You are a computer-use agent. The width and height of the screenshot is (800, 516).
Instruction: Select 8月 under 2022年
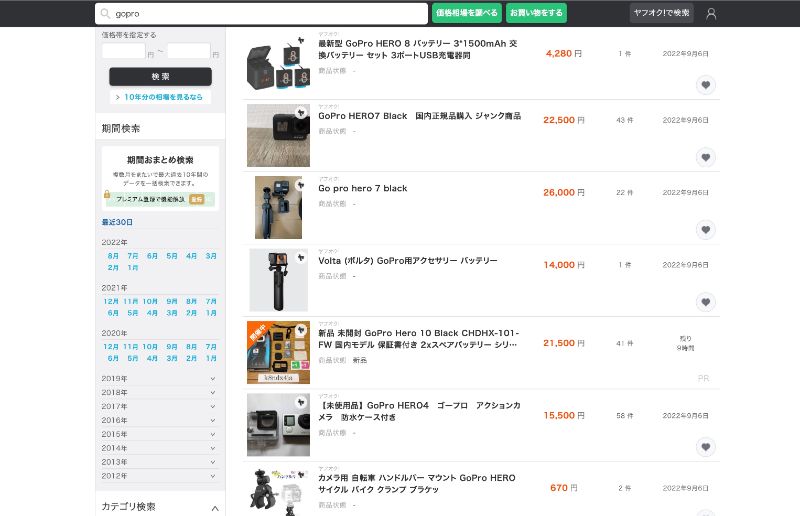pos(113,256)
